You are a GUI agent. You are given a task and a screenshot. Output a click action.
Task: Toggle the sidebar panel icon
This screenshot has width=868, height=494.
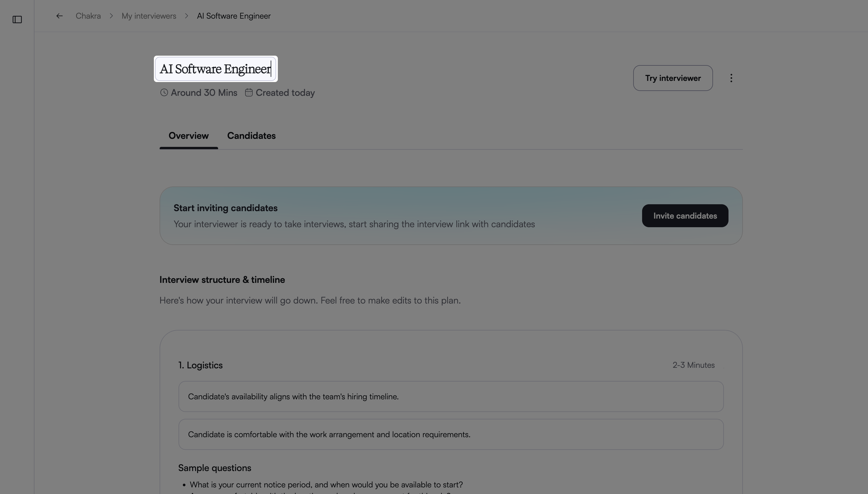click(17, 20)
